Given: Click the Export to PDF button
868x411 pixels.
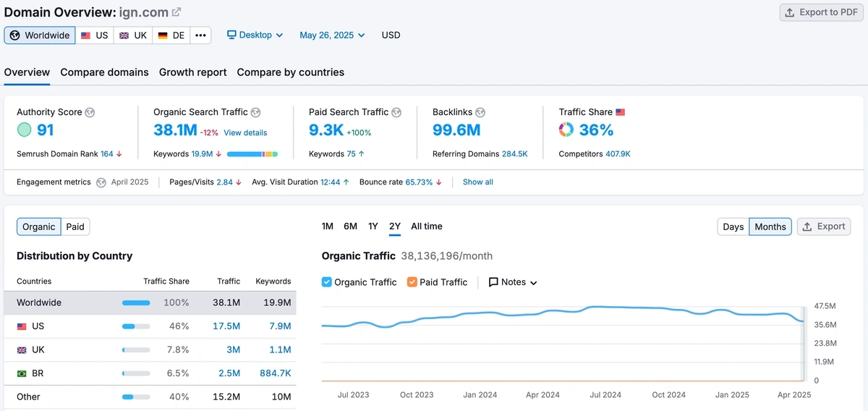Looking at the screenshot, I should click(x=820, y=12).
